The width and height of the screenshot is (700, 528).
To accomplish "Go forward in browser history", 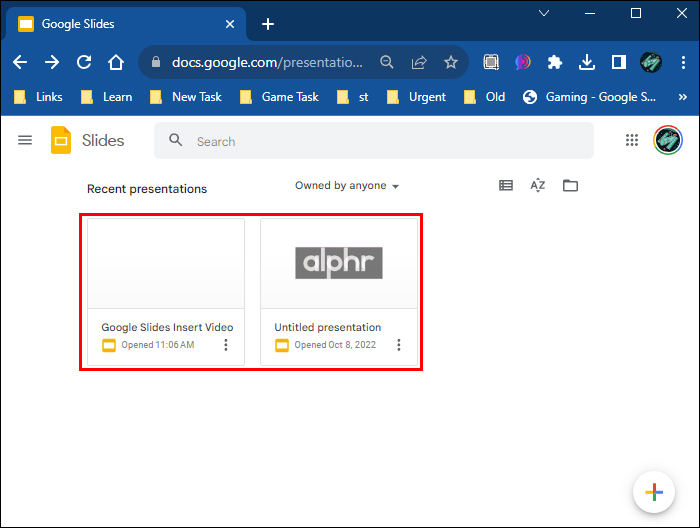I will (52, 62).
